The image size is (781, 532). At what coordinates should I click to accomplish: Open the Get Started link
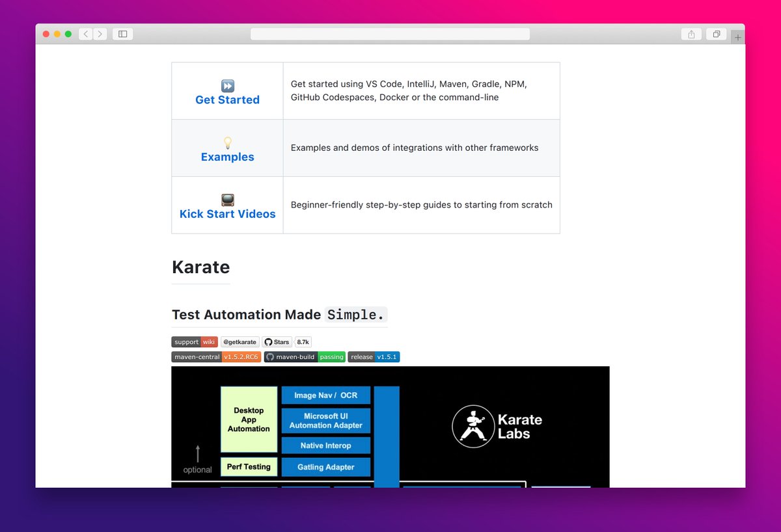click(x=227, y=99)
